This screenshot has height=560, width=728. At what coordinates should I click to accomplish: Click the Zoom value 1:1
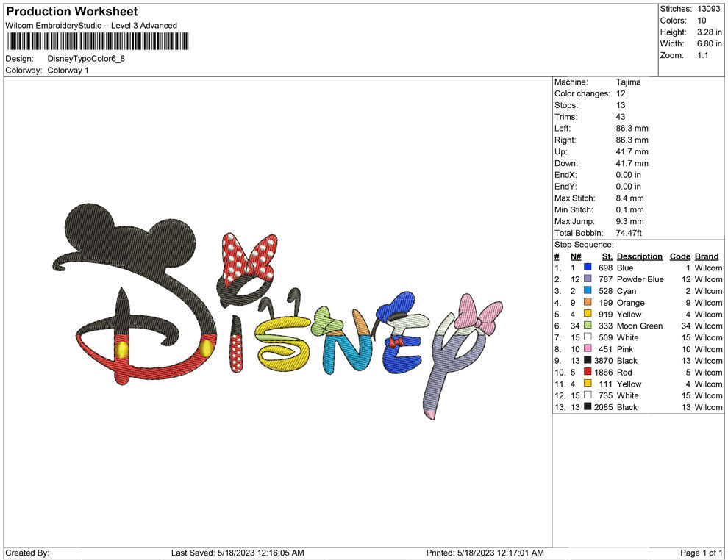click(x=703, y=55)
